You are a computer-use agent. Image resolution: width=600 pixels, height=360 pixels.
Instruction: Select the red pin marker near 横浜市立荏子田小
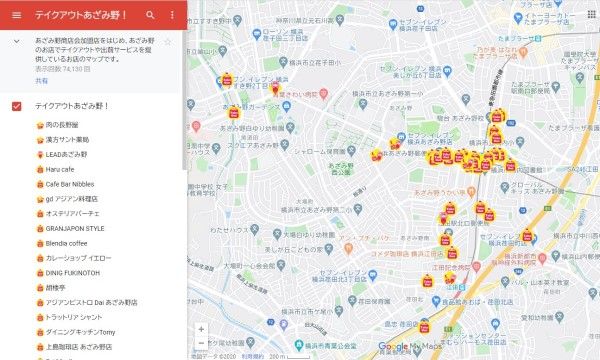coord(275,88)
